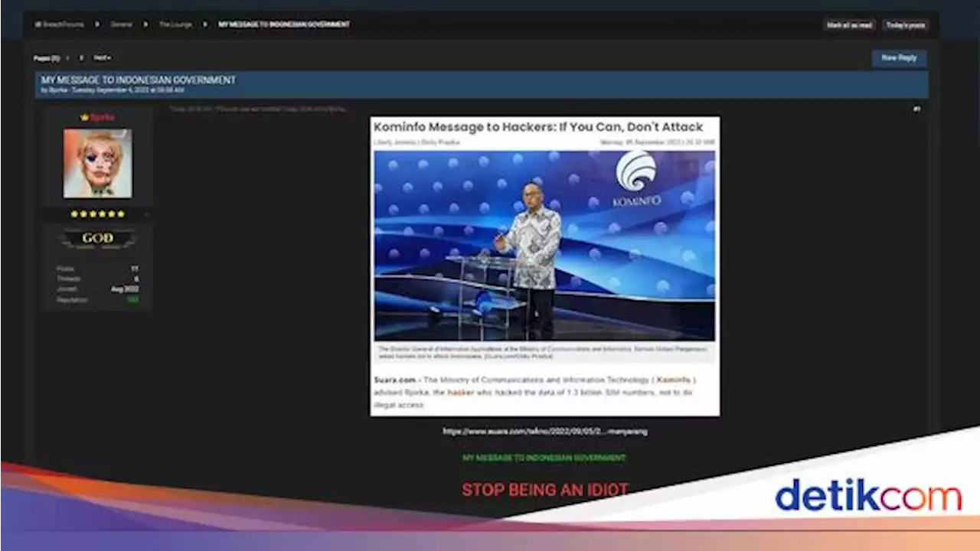Click the green 'MY MESSAGE TO INDONESIAN GOVERNMENT' text

click(x=544, y=458)
